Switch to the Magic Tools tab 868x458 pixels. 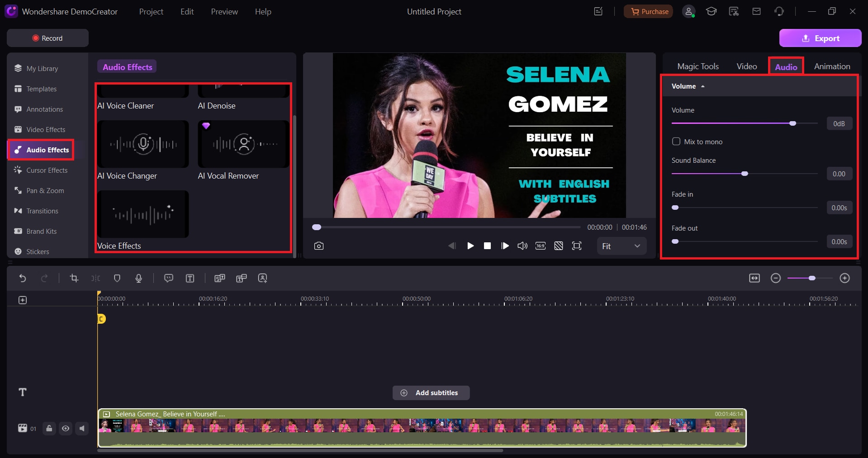pyautogui.click(x=698, y=66)
